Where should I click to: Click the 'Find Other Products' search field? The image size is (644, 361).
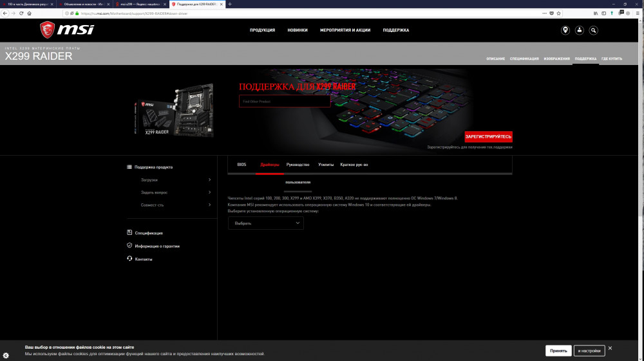[x=284, y=101]
